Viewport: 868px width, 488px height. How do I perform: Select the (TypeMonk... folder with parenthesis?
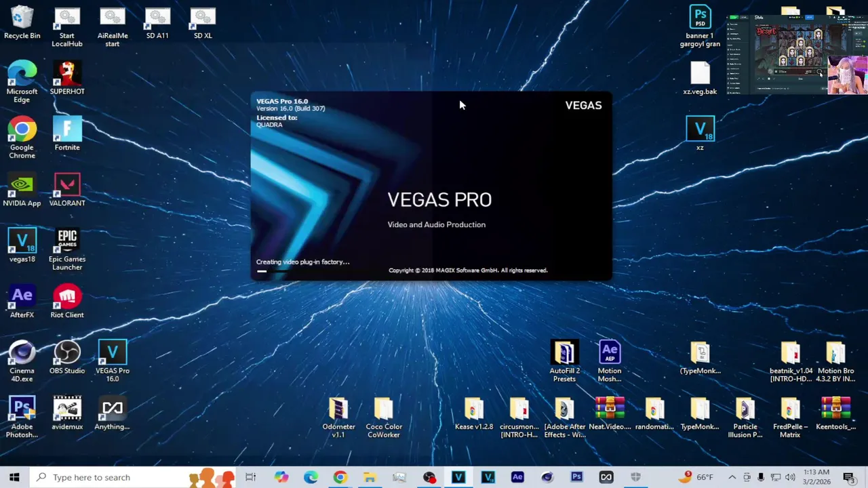point(700,357)
